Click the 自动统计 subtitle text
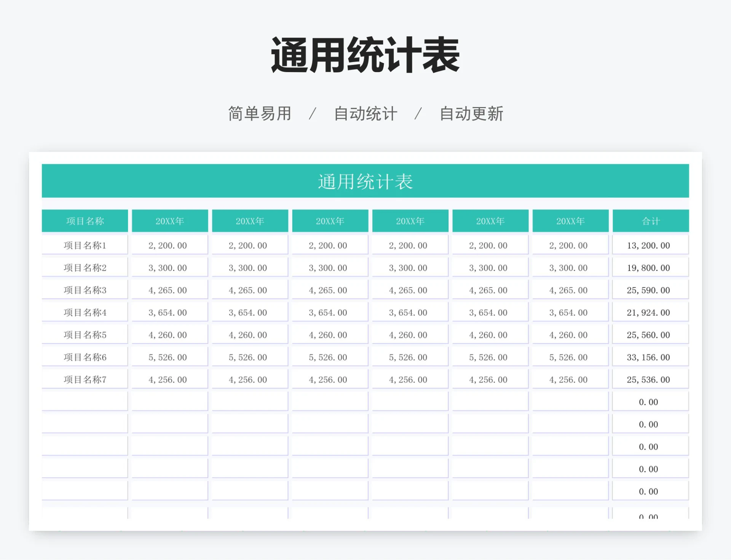Viewport: 731px width, 560px height. click(x=365, y=113)
